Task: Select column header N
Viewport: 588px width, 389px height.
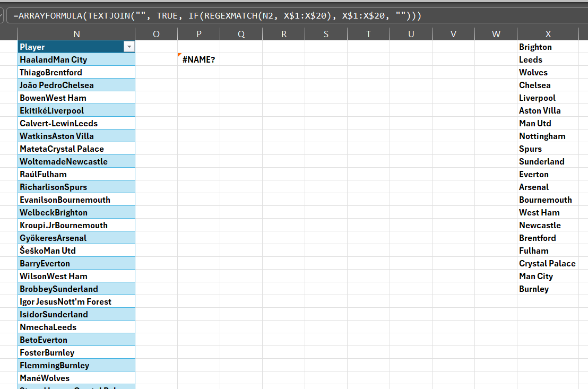Action: (x=76, y=33)
